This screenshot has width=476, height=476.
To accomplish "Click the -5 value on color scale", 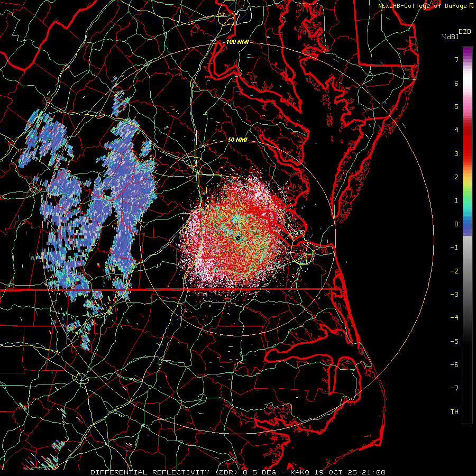I will pyautogui.click(x=454, y=342).
